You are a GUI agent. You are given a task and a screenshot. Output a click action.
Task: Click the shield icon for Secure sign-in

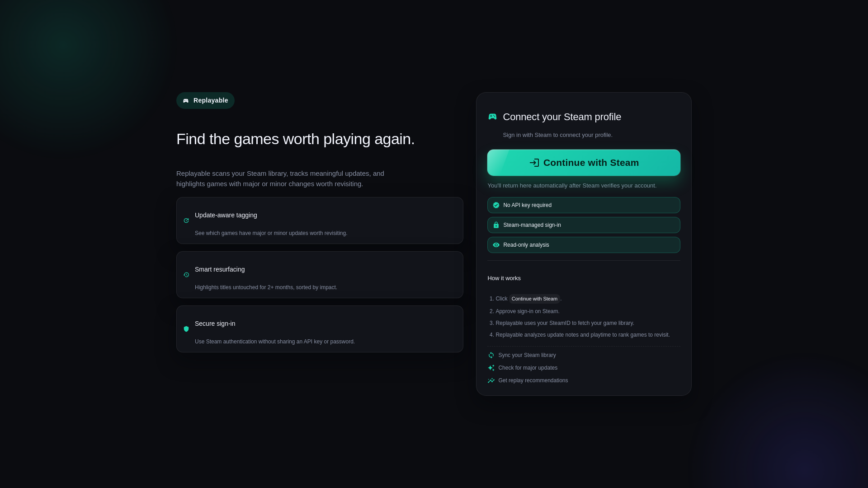186,329
